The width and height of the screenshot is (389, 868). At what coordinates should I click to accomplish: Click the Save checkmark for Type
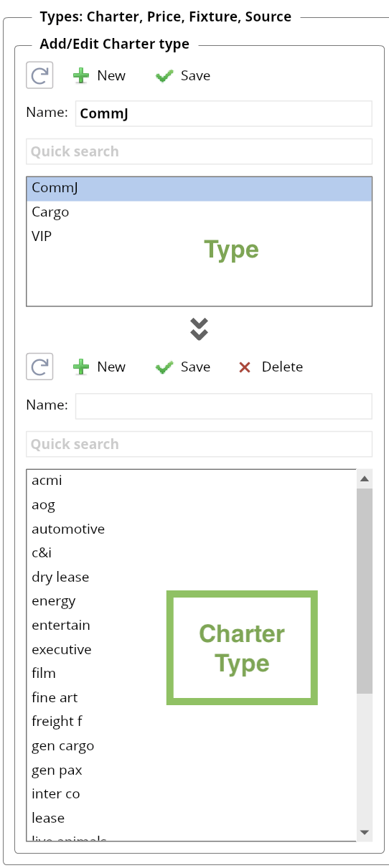click(165, 76)
